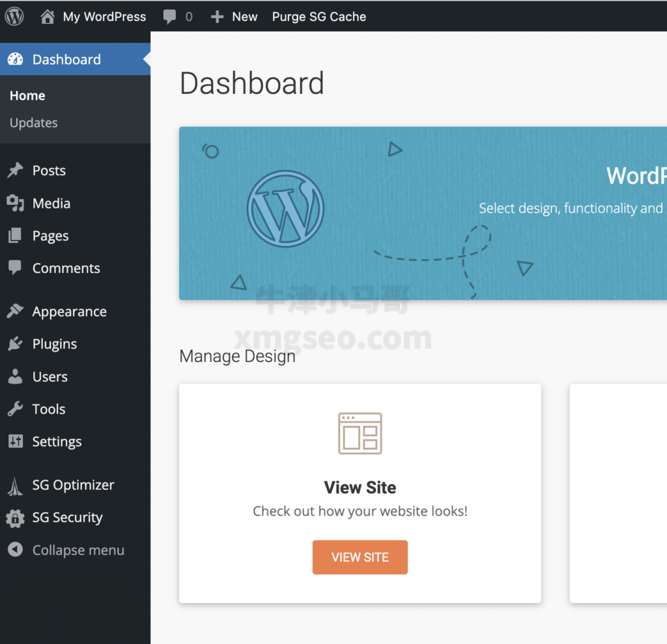Click the Comments speech bubble icon in sidebar
The height and width of the screenshot is (644, 667).
click(16, 268)
